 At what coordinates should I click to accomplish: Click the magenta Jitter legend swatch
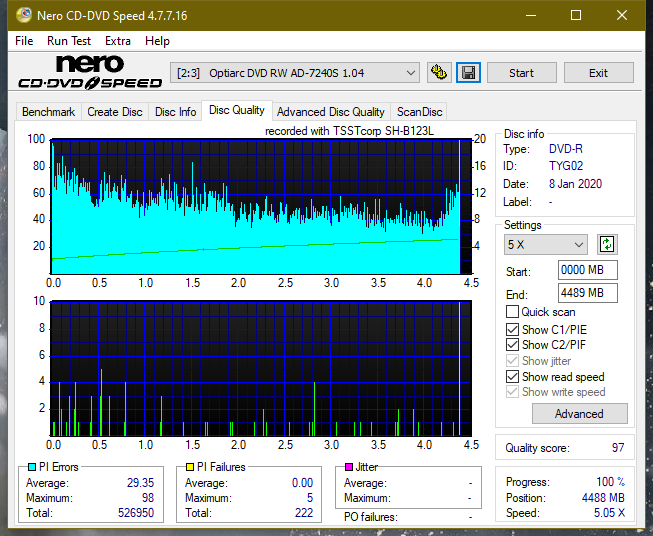(349, 467)
